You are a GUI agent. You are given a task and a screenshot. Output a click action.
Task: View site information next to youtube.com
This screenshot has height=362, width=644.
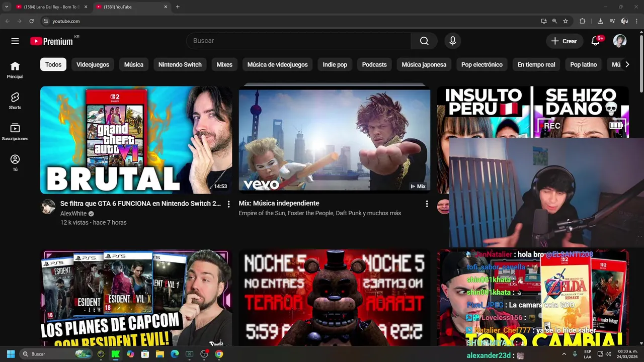click(46, 21)
